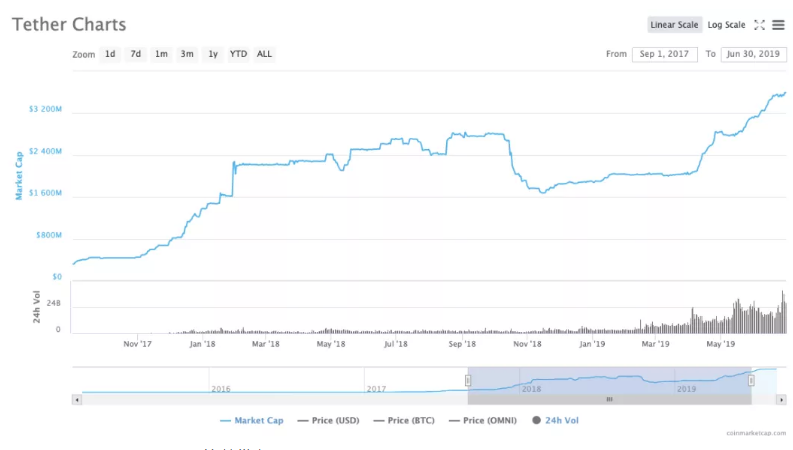Viewport: 793px width, 450px height.
Task: Switch chart to Linear Scale
Action: pos(674,25)
